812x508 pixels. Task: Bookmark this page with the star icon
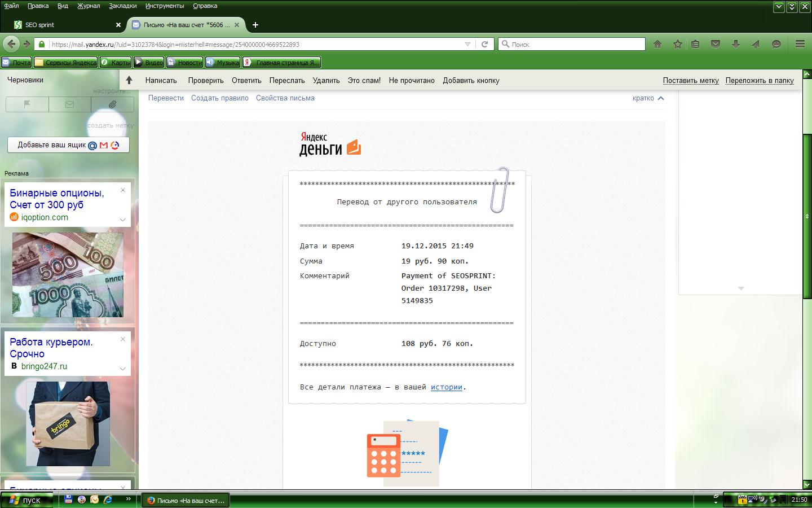point(678,44)
